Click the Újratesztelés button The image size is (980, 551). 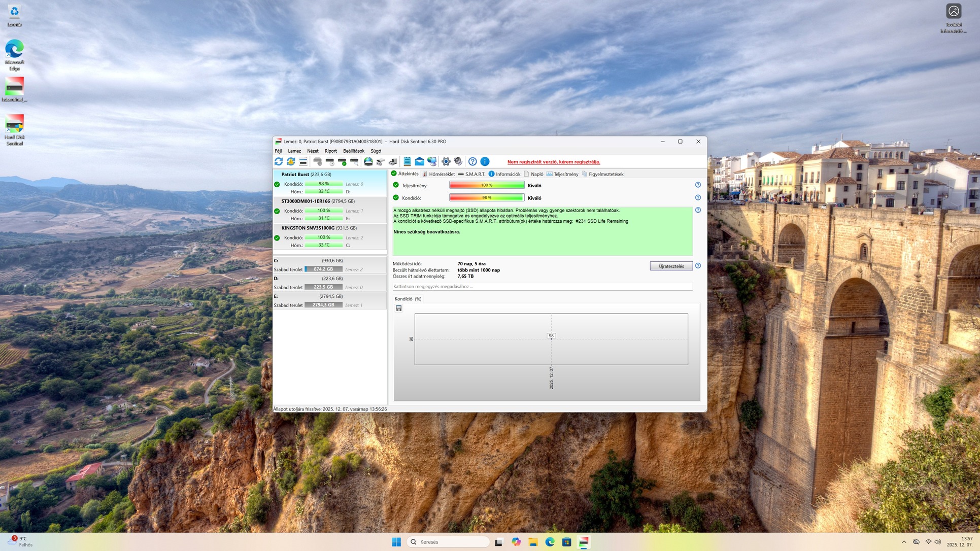(671, 266)
